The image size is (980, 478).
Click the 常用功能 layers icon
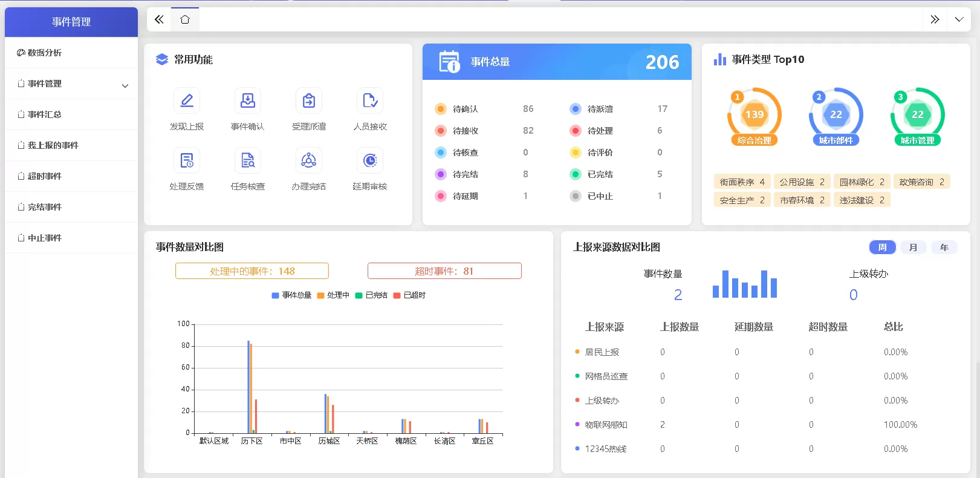(x=162, y=59)
